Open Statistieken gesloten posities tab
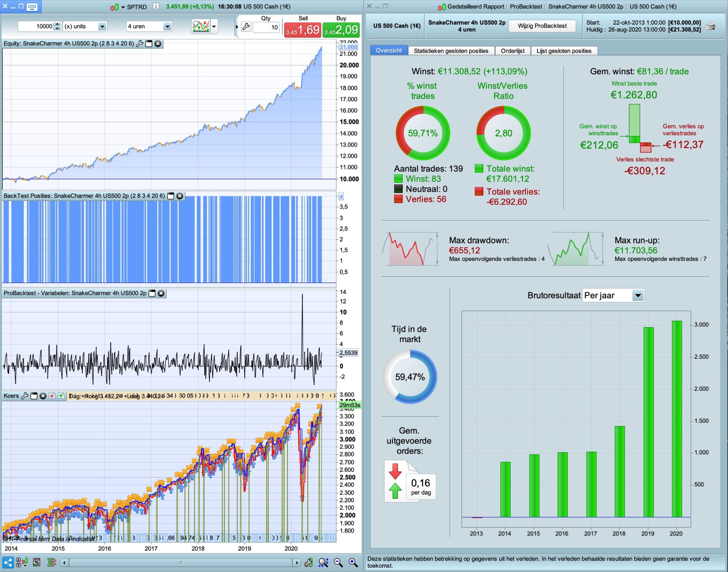Viewport: 728px width, 572px height. 451,51
